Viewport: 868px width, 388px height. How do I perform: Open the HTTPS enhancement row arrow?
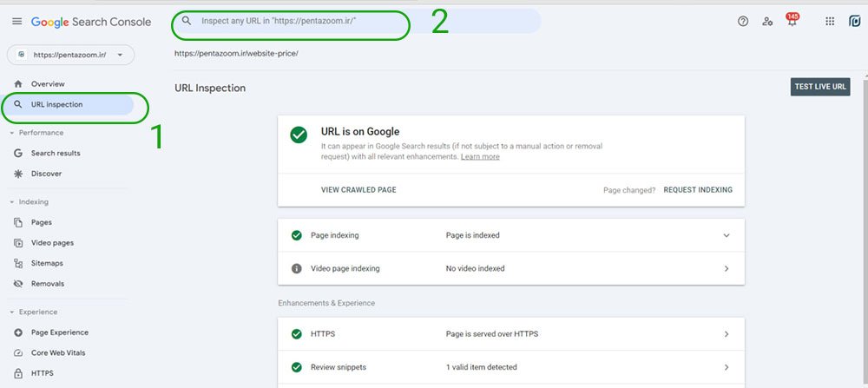(x=727, y=334)
